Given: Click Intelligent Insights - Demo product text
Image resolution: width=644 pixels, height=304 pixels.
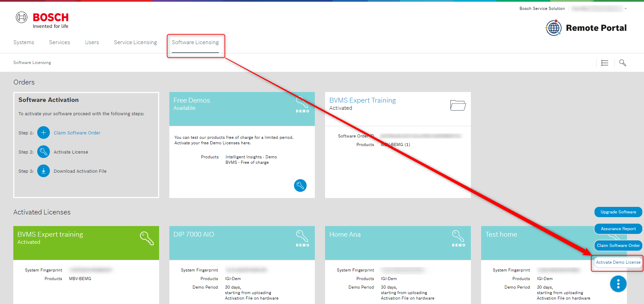Looking at the screenshot, I should pos(251,157).
